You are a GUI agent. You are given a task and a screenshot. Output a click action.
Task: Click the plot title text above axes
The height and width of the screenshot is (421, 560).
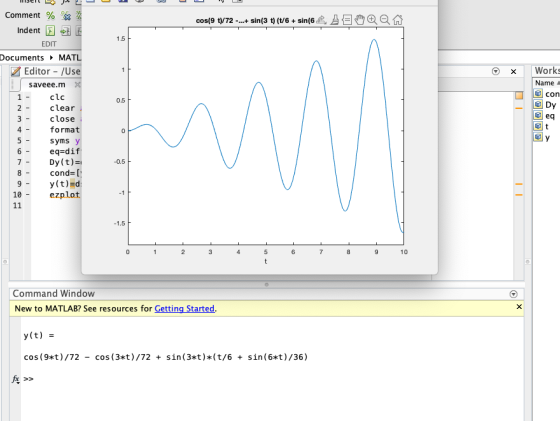pyautogui.click(x=255, y=21)
